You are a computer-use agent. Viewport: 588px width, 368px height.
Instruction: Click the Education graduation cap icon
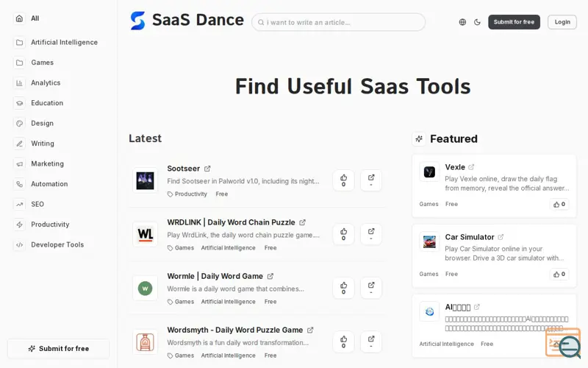[20, 103]
